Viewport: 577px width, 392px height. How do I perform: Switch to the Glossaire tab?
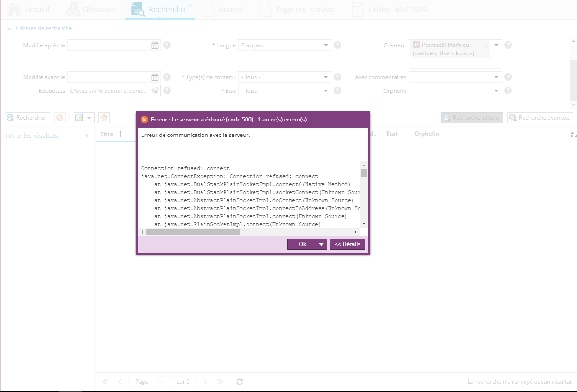tap(91, 9)
